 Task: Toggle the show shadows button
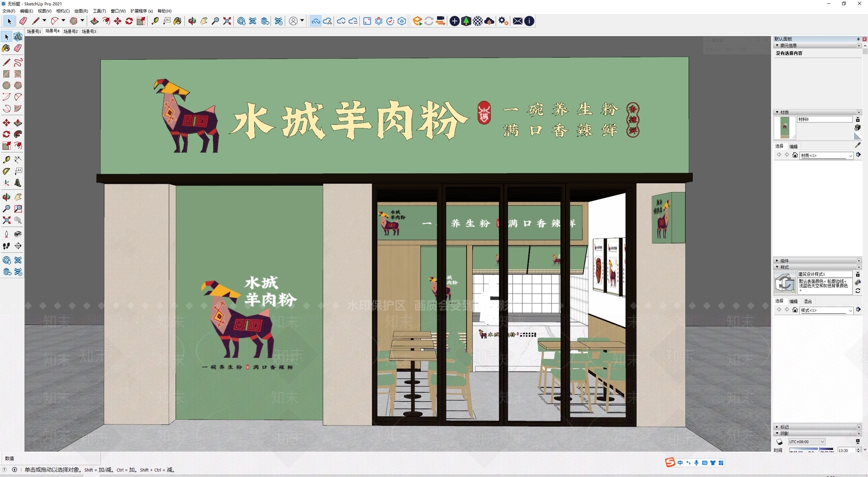tap(780, 442)
